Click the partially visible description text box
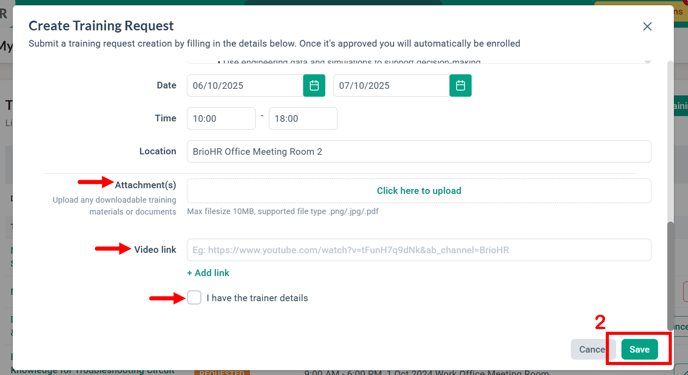The height and width of the screenshot is (375, 688). coord(419,61)
